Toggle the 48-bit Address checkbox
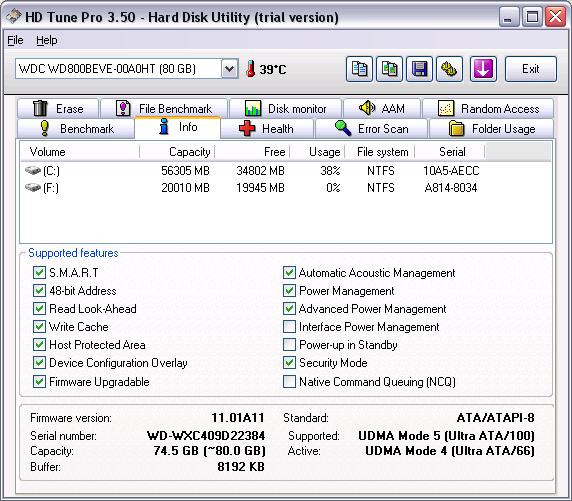Image resolution: width=572 pixels, height=501 pixels. pyautogui.click(x=39, y=290)
